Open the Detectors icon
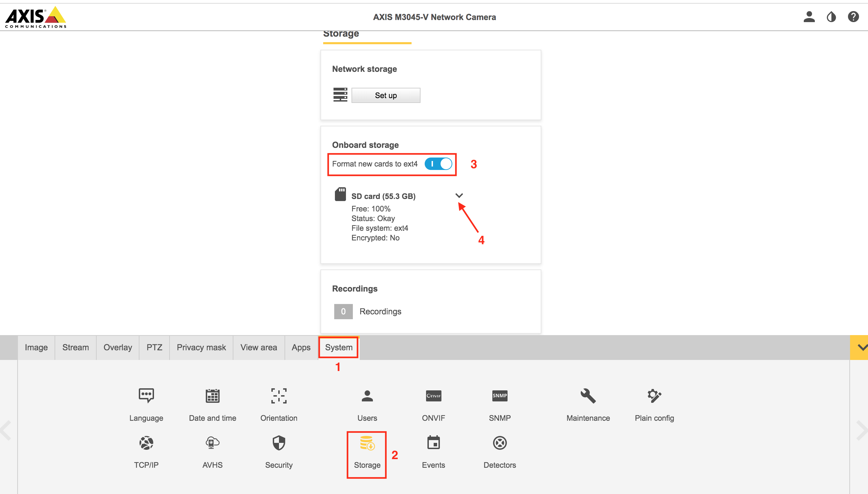 (500, 443)
